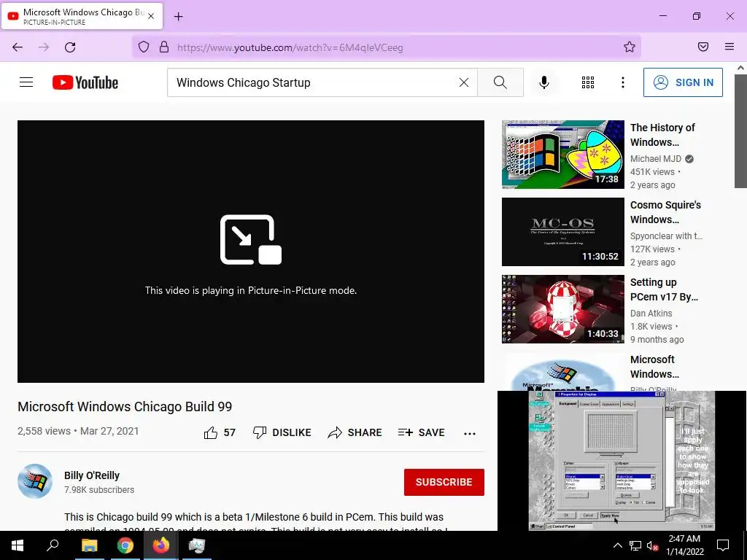Image resolution: width=747 pixels, height=560 pixels.
Task: Open YouTube settings three-dot menu
Action: (x=623, y=82)
